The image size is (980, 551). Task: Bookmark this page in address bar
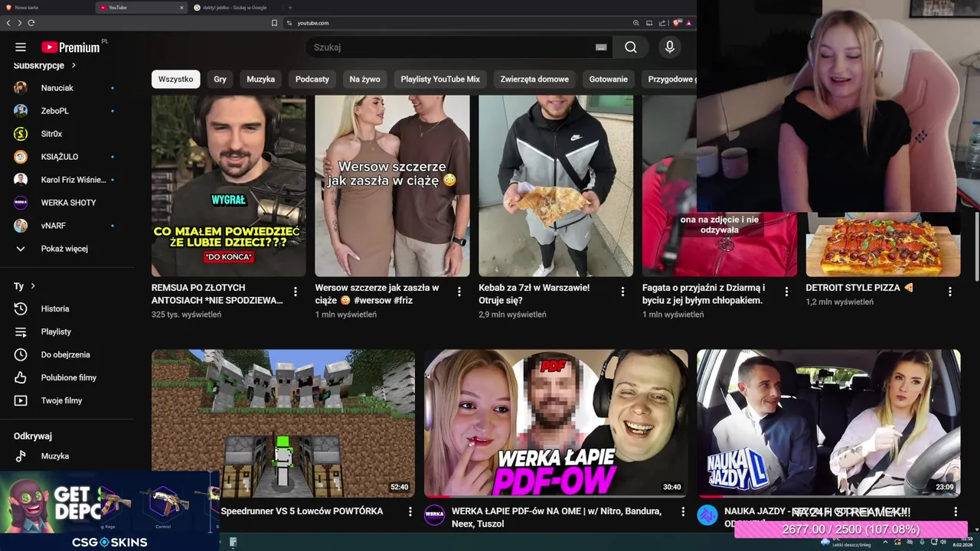(274, 23)
